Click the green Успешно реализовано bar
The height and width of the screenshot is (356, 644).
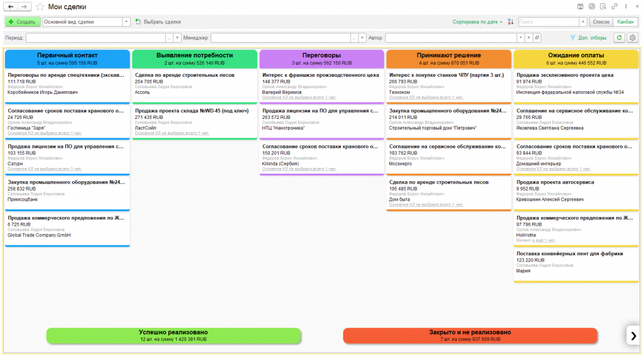pyautogui.click(x=173, y=335)
